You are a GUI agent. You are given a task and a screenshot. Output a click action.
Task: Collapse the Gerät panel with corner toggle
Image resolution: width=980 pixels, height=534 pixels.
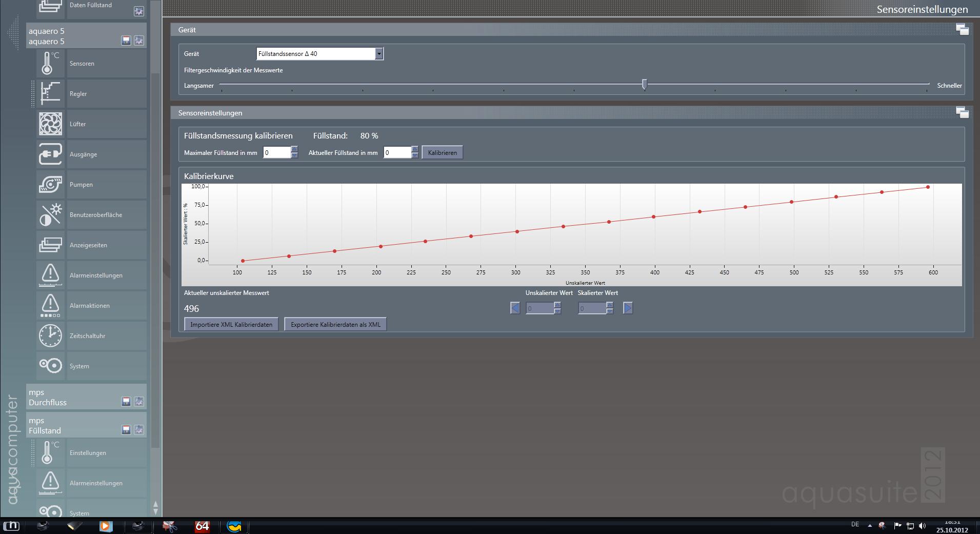coord(962,30)
